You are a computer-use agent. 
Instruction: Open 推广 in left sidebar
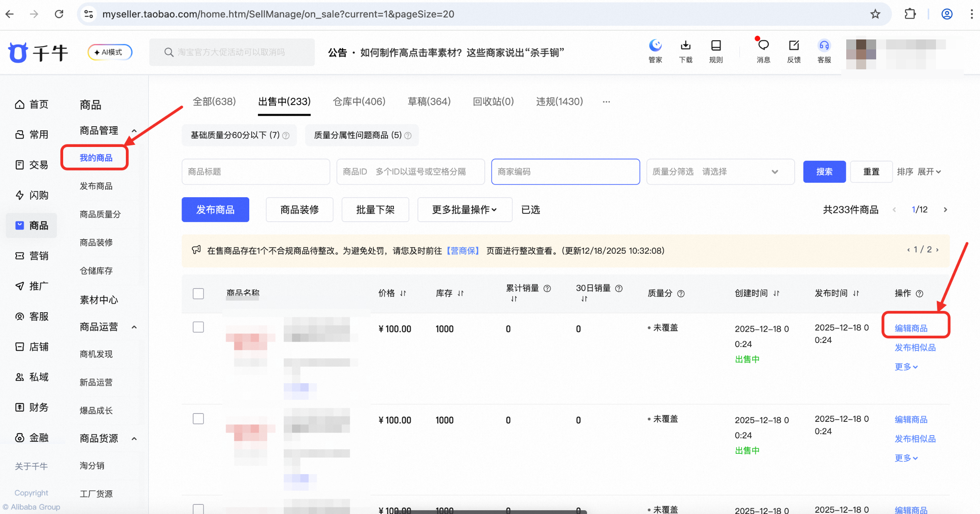pos(32,286)
